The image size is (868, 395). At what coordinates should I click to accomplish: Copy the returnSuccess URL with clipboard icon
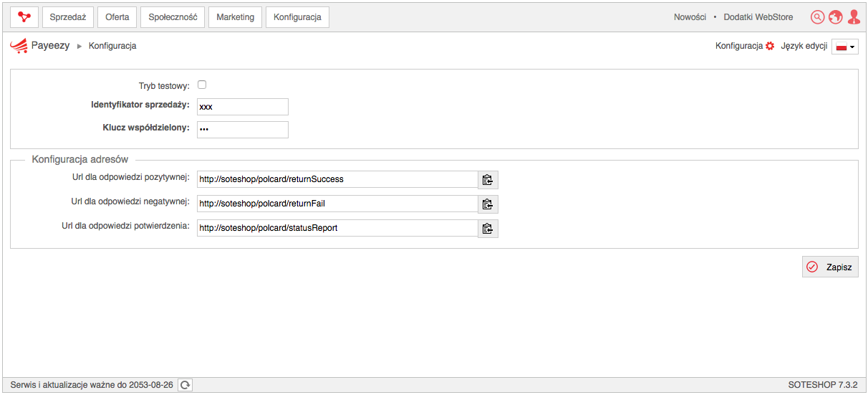[488, 180]
